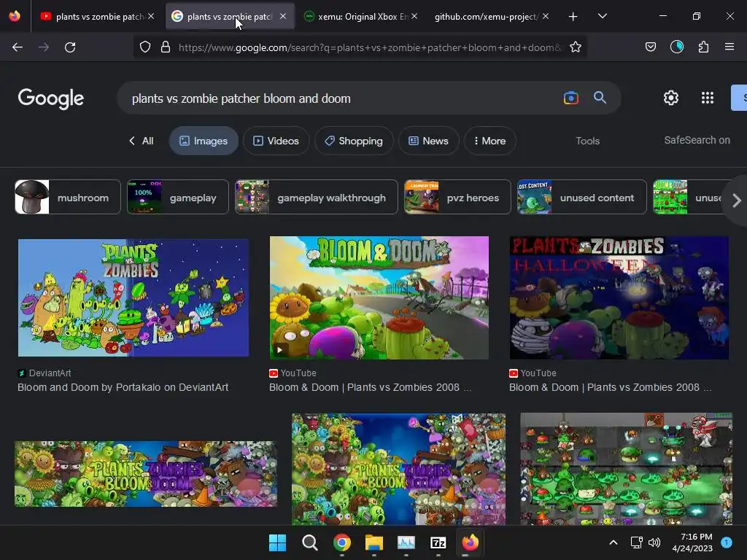This screenshot has width=747, height=560.
Task: Open the Firefox account icon
Action: pyautogui.click(x=677, y=47)
